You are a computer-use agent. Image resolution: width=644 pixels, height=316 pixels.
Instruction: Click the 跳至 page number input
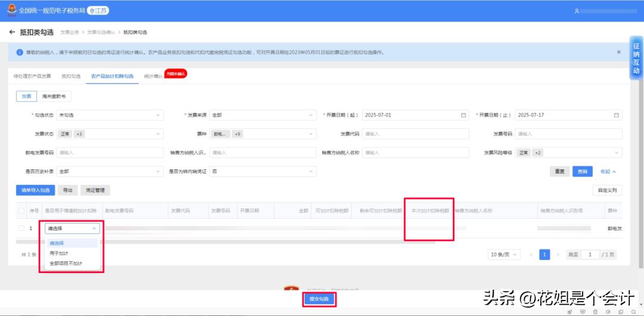[x=590, y=255]
